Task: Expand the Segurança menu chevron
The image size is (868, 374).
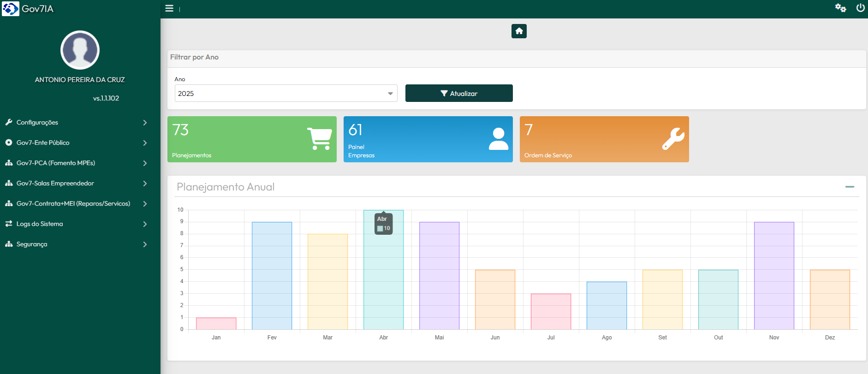Action: tap(145, 244)
